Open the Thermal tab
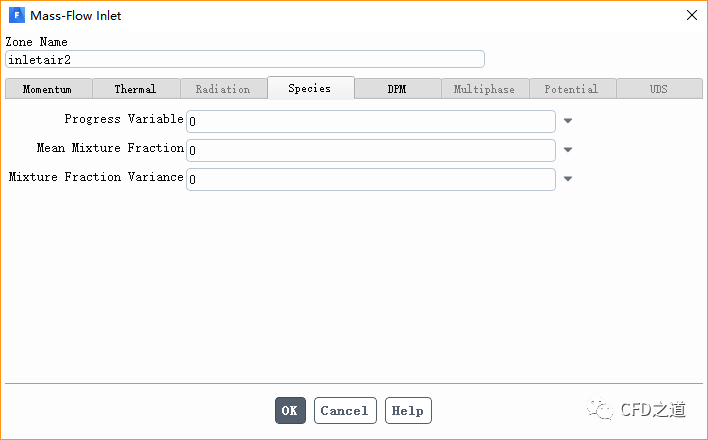708x440 pixels. [135, 89]
